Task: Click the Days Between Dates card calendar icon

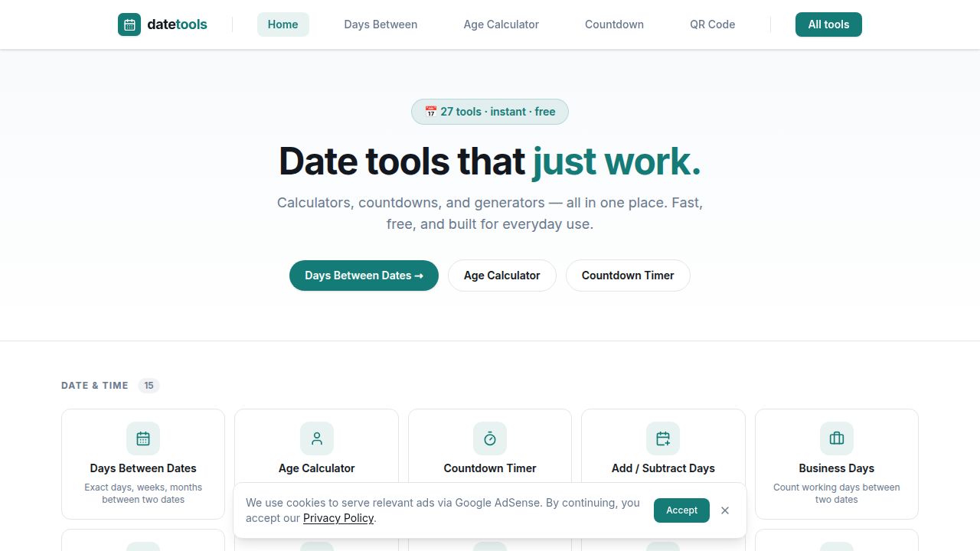Action: tap(143, 439)
